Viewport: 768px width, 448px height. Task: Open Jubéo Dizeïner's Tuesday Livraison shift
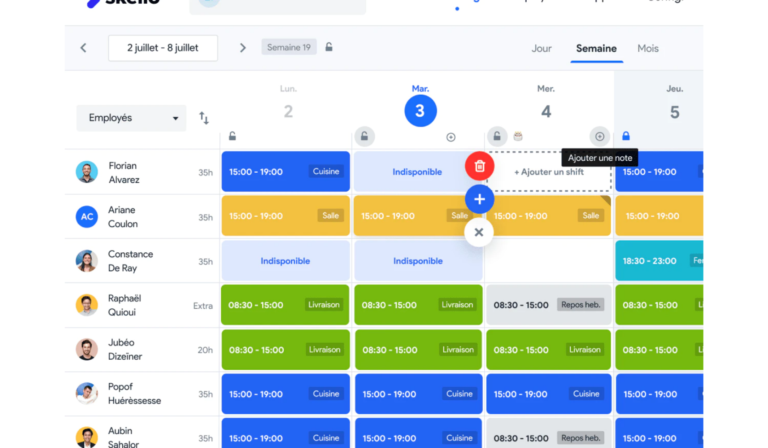419,350
